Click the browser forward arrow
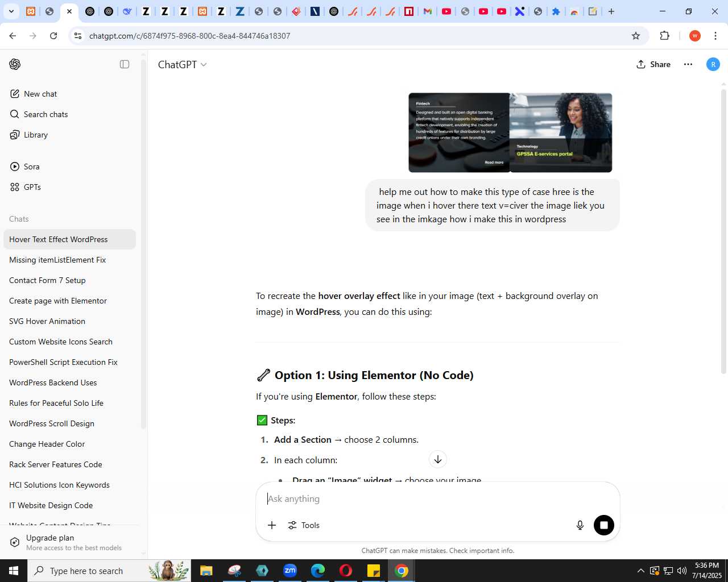Viewport: 728px width, 582px height. tap(33, 36)
